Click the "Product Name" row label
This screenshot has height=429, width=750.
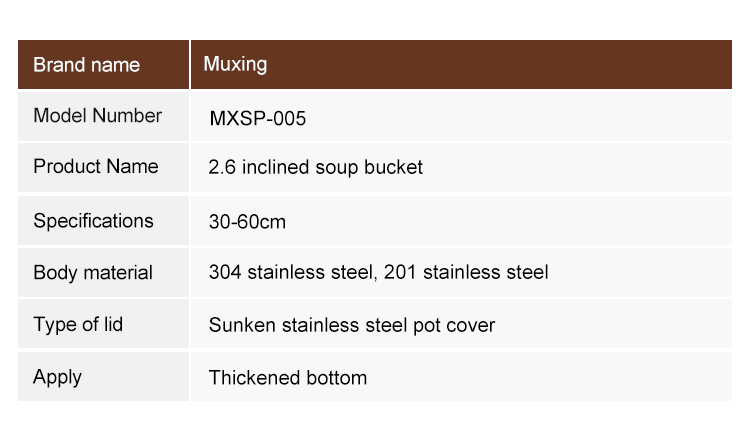tap(96, 167)
